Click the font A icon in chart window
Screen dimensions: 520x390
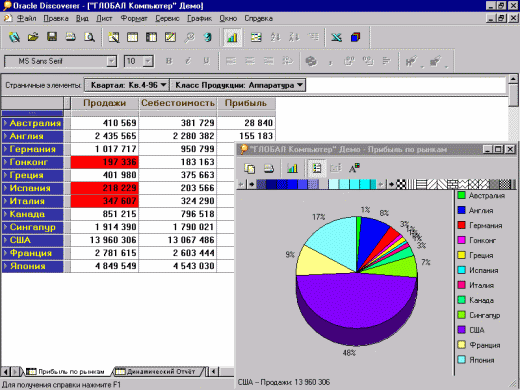pyautogui.click(x=354, y=168)
